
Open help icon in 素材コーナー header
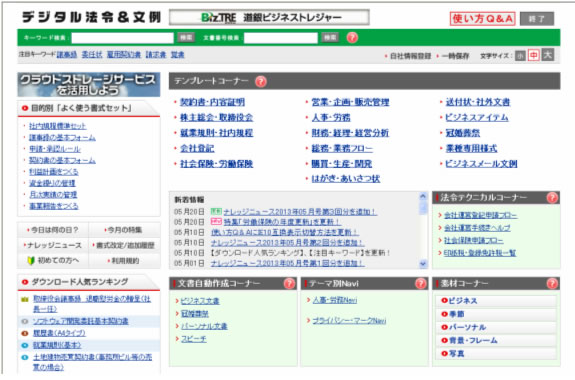click(x=552, y=283)
